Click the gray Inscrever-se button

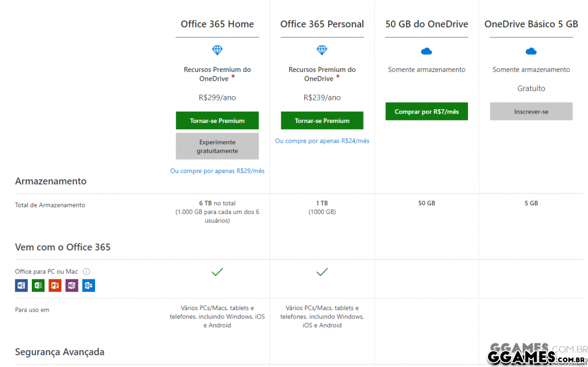(531, 112)
